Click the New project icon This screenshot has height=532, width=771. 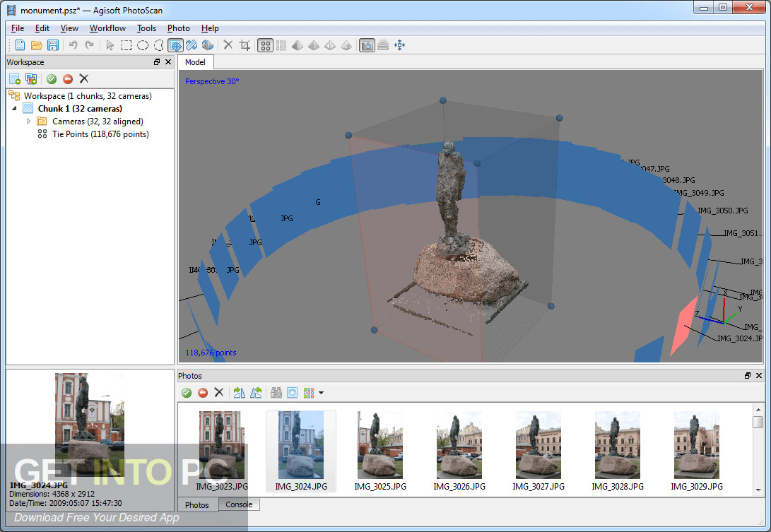20,45
